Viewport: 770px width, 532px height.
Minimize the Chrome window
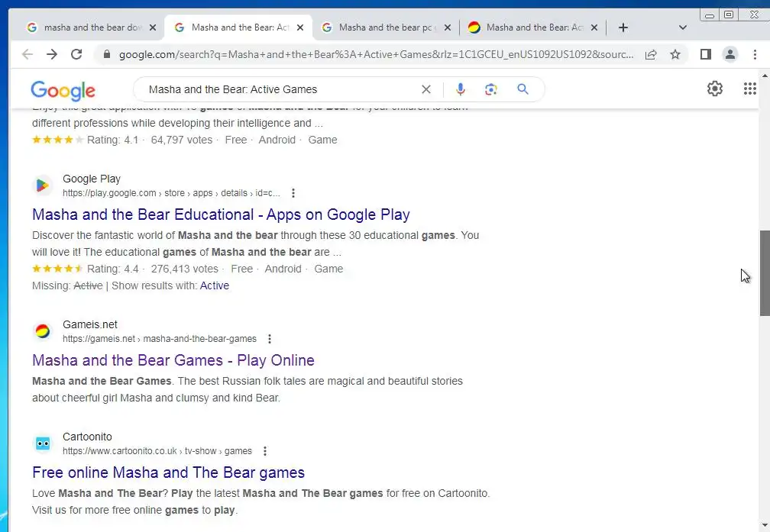click(x=710, y=15)
